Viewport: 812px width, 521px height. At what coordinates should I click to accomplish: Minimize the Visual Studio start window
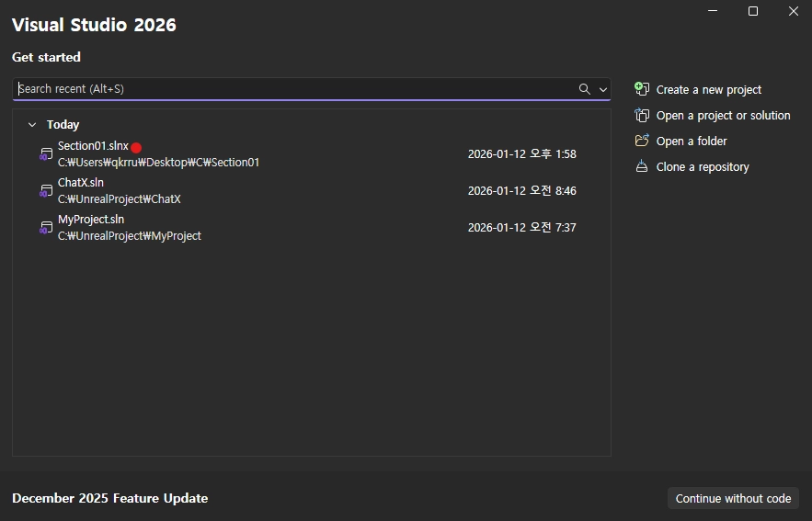coord(713,11)
